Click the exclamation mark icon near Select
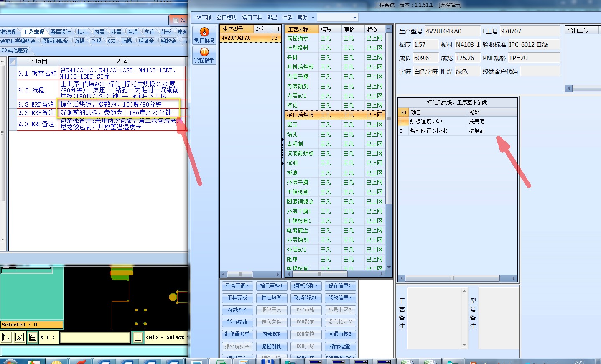This screenshot has height=364, width=601. pyautogui.click(x=138, y=337)
